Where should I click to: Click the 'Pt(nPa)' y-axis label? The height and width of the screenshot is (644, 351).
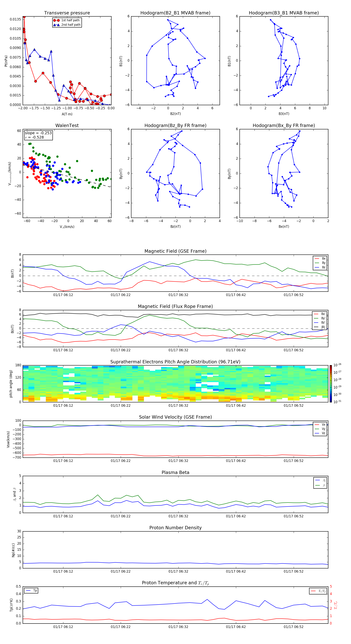point(6,61)
